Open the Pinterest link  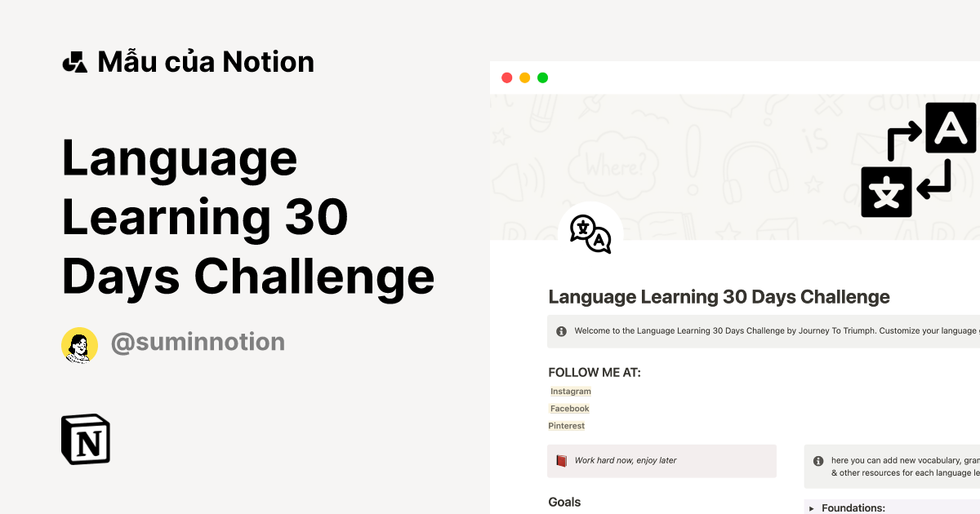click(x=567, y=425)
